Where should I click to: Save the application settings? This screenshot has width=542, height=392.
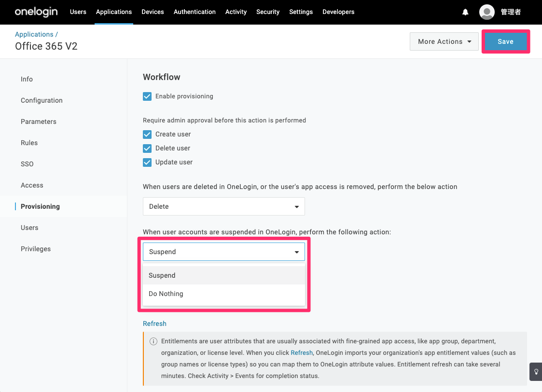505,41
